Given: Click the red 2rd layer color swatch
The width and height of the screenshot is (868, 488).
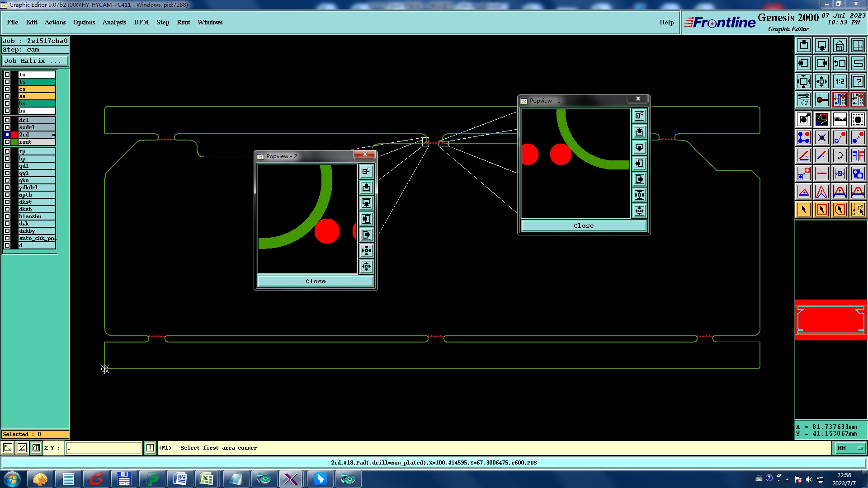Looking at the screenshot, I should pyautogui.click(x=14, y=135).
